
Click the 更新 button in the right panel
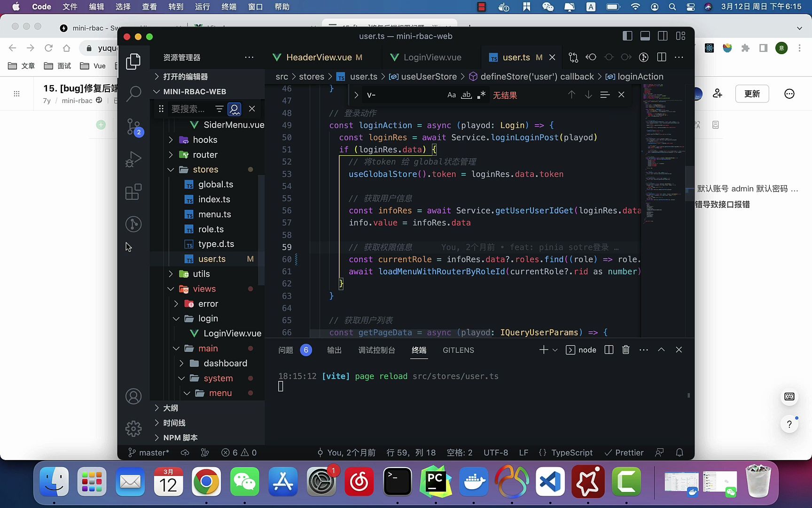pyautogui.click(x=752, y=94)
